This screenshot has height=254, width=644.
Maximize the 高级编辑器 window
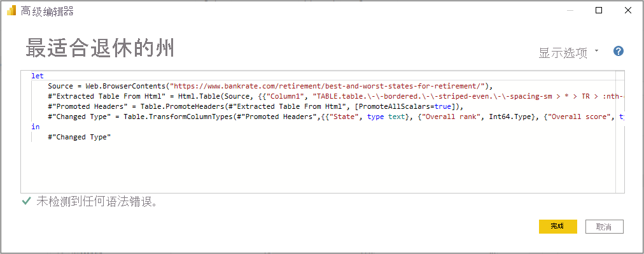pyautogui.click(x=599, y=11)
